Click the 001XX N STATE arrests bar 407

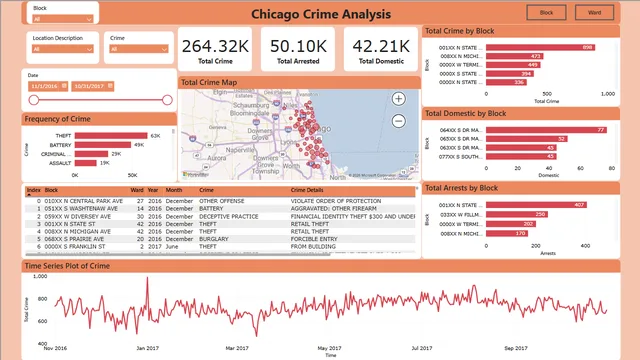point(536,205)
